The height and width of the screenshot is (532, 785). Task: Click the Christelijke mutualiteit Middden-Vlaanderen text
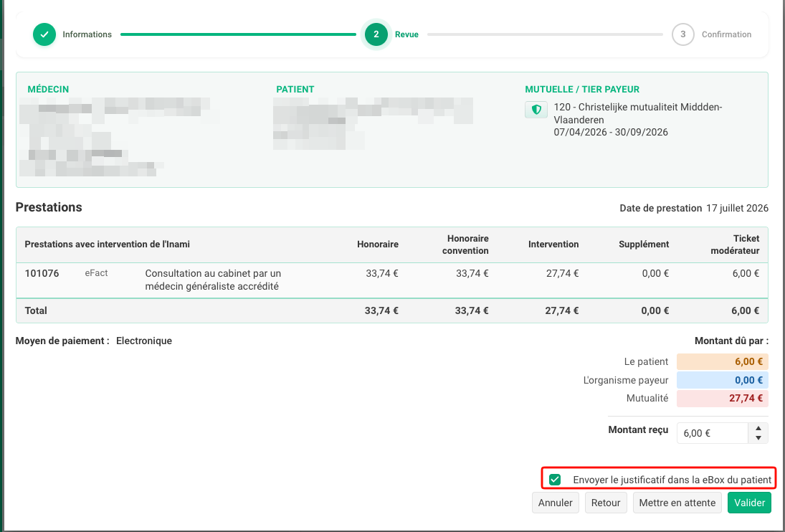tap(638, 113)
